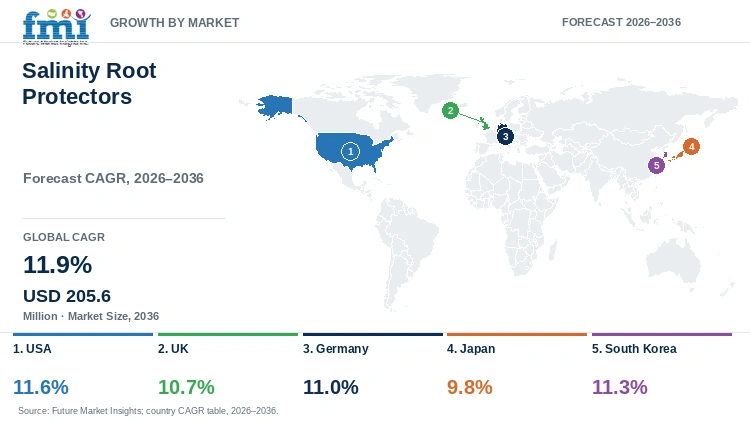Click the '4. Japan' country label
This screenshot has width=750, height=421.
tap(471, 349)
